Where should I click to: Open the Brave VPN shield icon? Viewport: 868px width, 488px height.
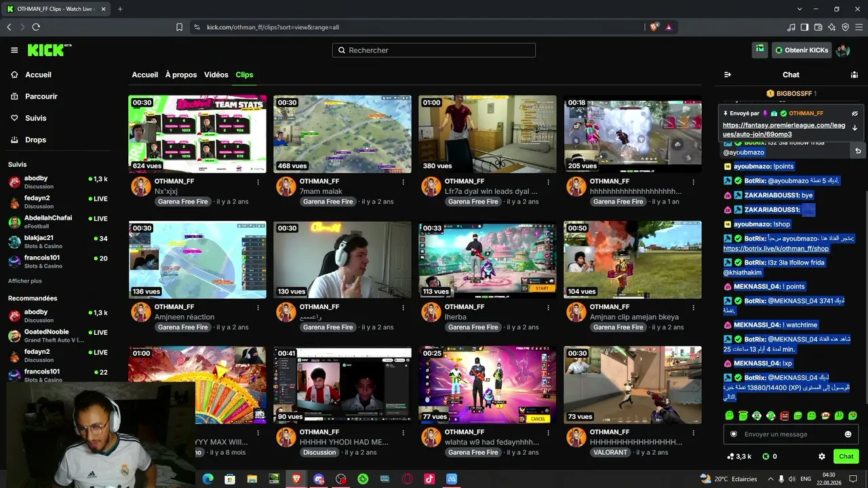tap(845, 27)
